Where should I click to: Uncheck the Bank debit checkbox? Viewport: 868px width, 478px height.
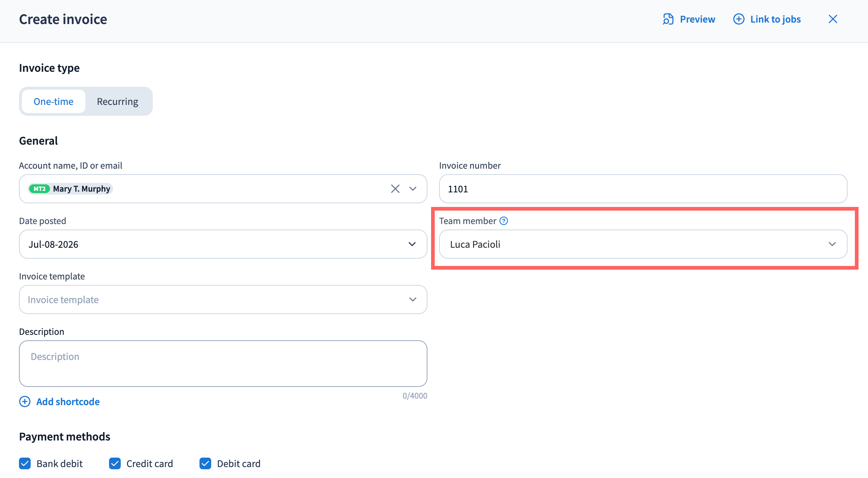(x=25, y=463)
